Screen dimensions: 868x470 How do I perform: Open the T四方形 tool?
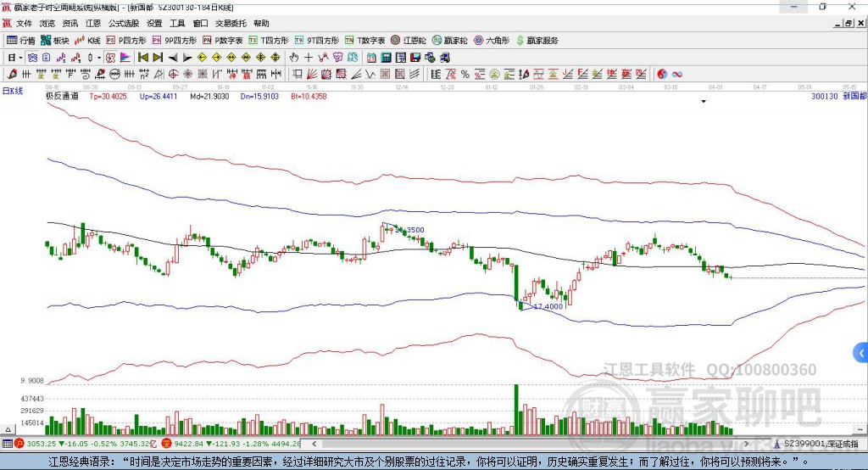click(269, 41)
